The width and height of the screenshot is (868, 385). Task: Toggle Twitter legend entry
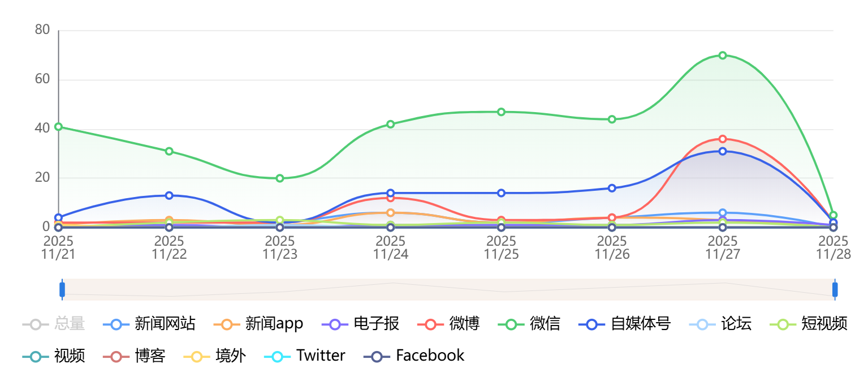[305, 356]
